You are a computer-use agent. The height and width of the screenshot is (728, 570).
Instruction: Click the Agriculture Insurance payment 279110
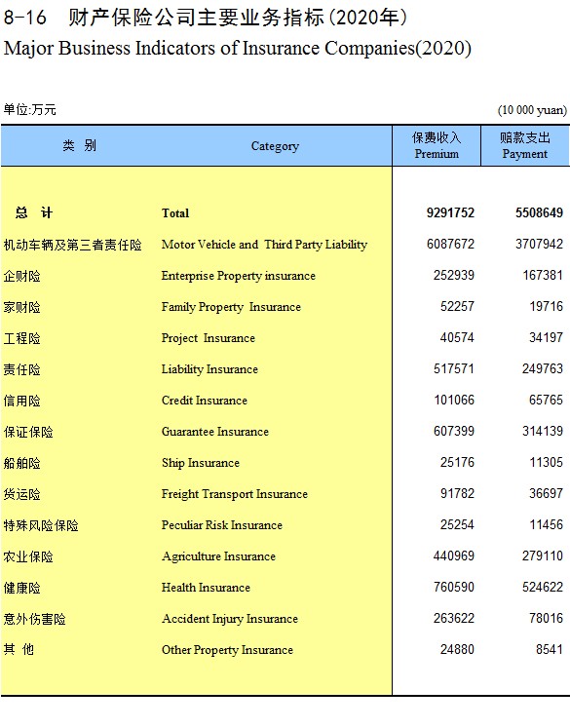[x=543, y=556]
